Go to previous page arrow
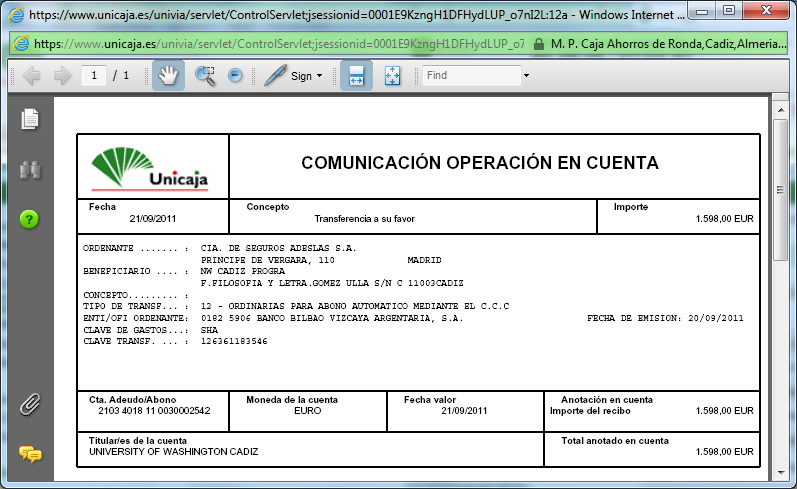 click(x=32, y=76)
